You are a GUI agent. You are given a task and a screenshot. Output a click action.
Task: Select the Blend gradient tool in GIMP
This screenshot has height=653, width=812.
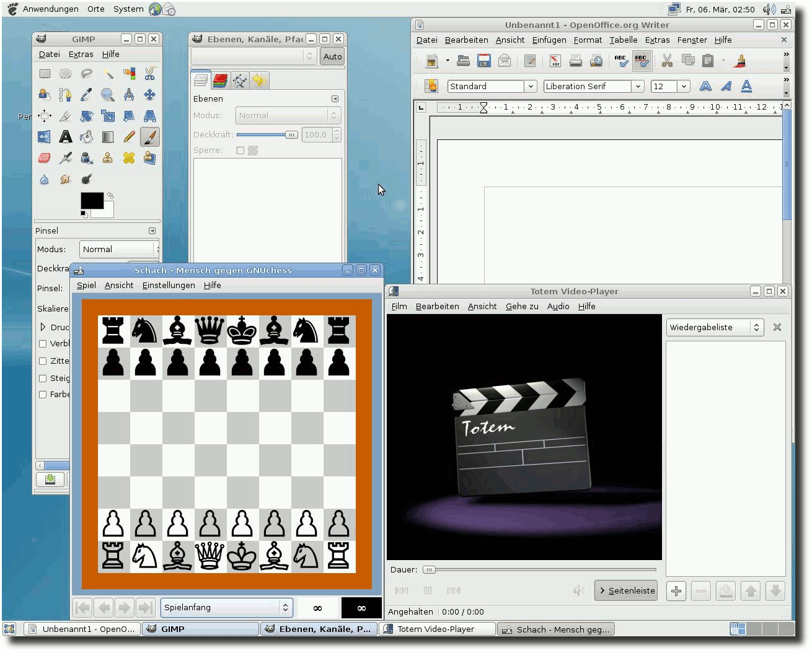click(108, 137)
